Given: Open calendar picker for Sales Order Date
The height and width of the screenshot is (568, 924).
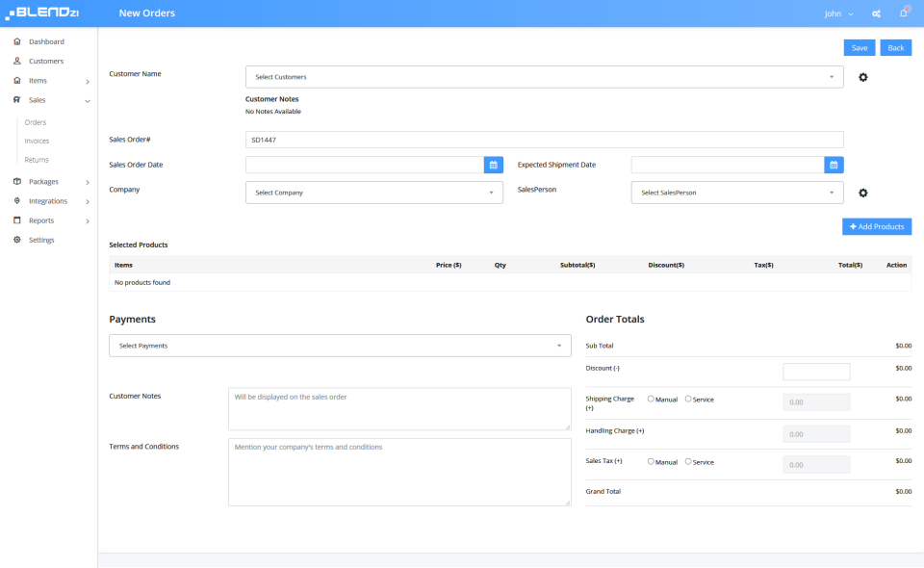Looking at the screenshot, I should tap(493, 165).
